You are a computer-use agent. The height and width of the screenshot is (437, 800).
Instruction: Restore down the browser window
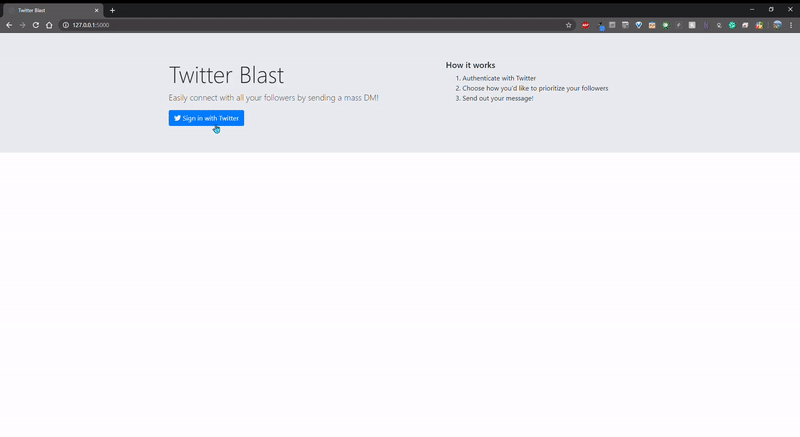(771, 10)
